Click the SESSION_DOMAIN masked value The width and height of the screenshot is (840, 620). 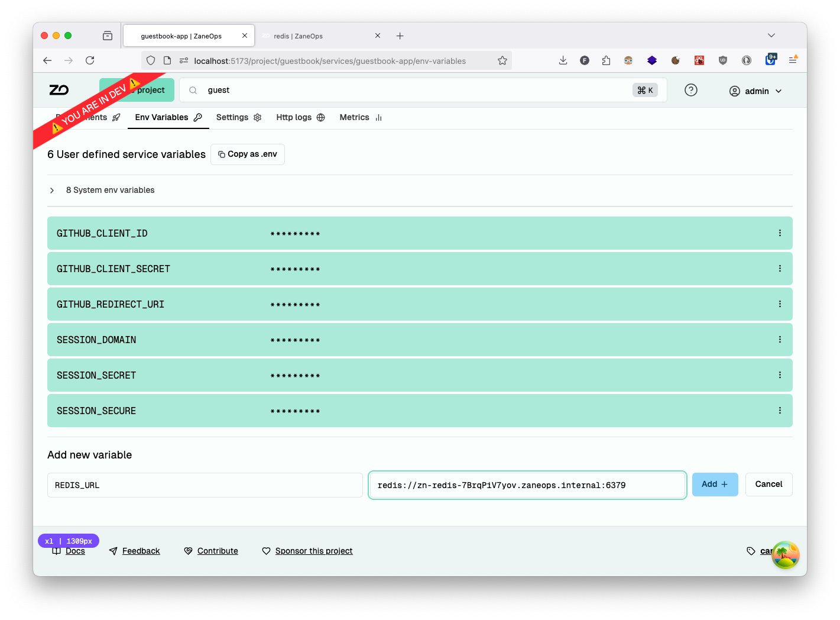pos(295,340)
